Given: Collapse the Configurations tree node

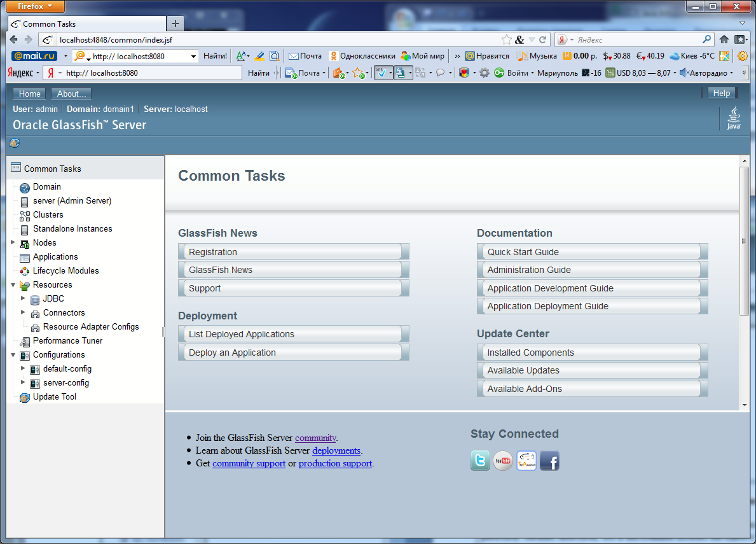Looking at the screenshot, I should tap(13, 354).
